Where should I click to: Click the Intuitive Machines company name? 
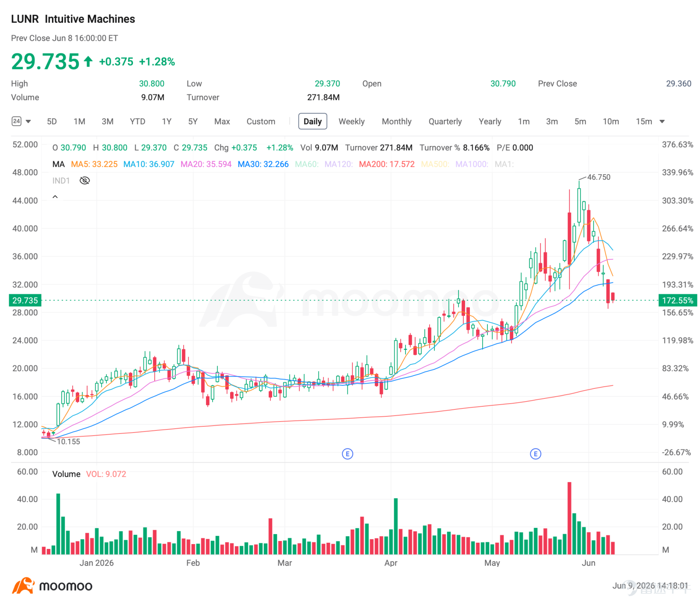click(x=90, y=19)
